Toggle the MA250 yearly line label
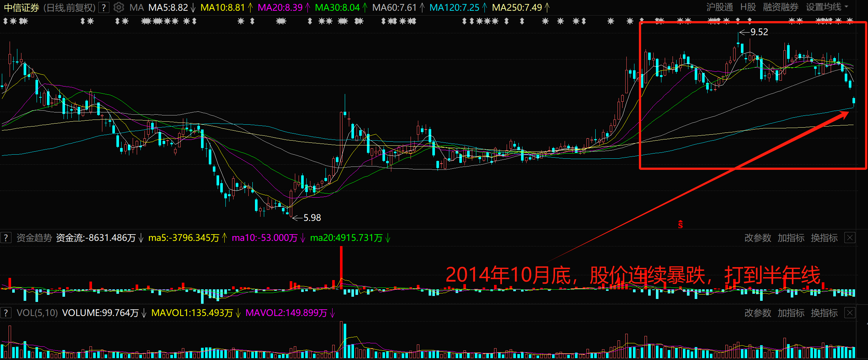The height and width of the screenshot is (360, 868). point(517,7)
